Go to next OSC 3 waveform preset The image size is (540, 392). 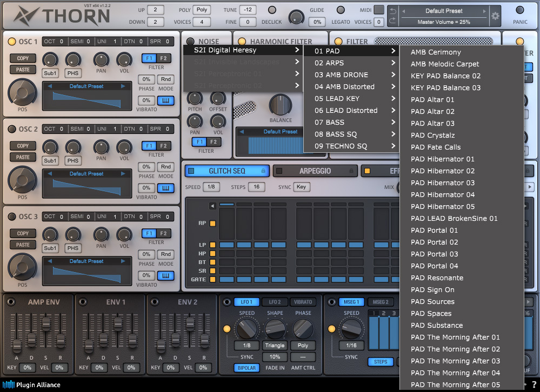(x=123, y=261)
